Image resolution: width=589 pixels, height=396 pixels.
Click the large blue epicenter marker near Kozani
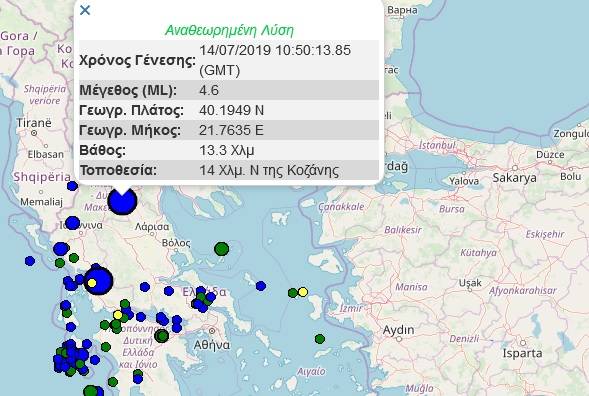pyautogui.click(x=122, y=201)
